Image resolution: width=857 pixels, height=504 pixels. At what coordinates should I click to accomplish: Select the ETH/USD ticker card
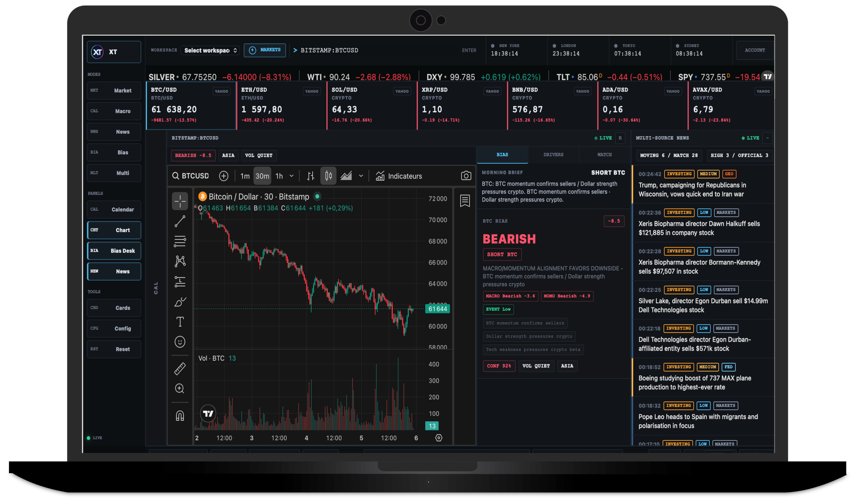[281, 106]
